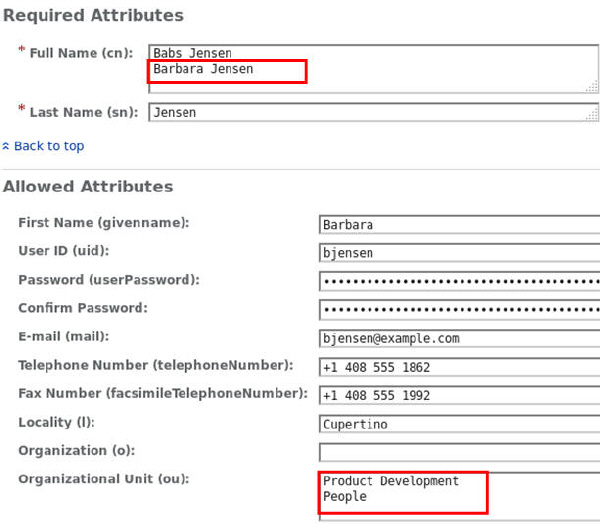Select the Barbara Jensen line in Full Name
600x524 pixels.
[203, 70]
